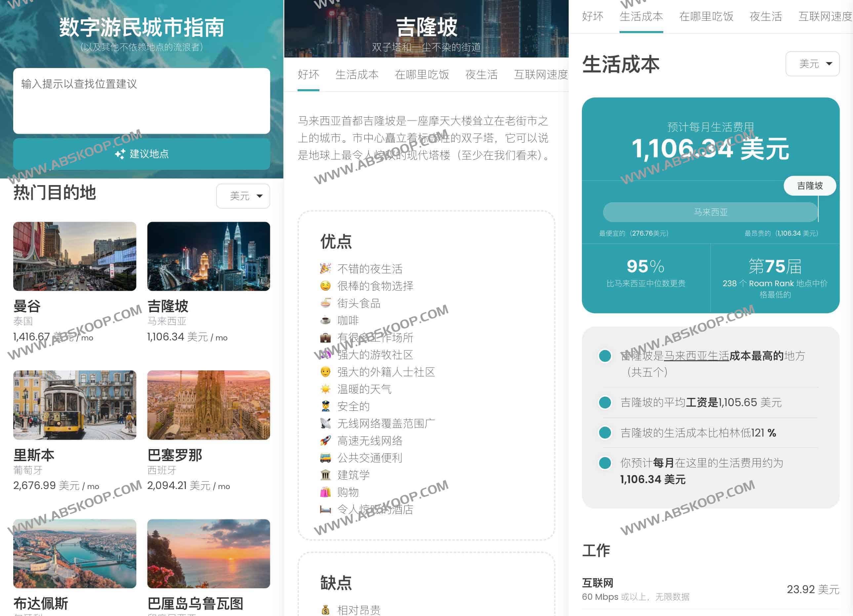Toggle the bullet beside the monthly living cost estimate

click(x=605, y=463)
